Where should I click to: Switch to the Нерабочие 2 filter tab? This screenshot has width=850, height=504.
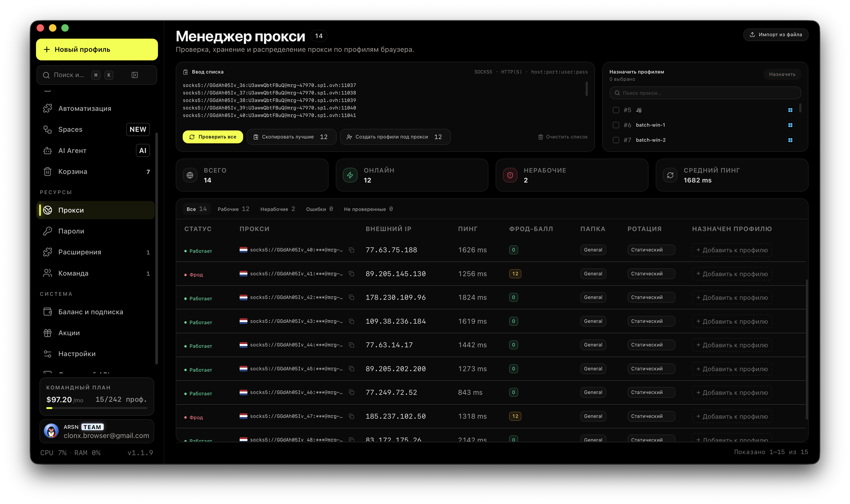tap(278, 209)
